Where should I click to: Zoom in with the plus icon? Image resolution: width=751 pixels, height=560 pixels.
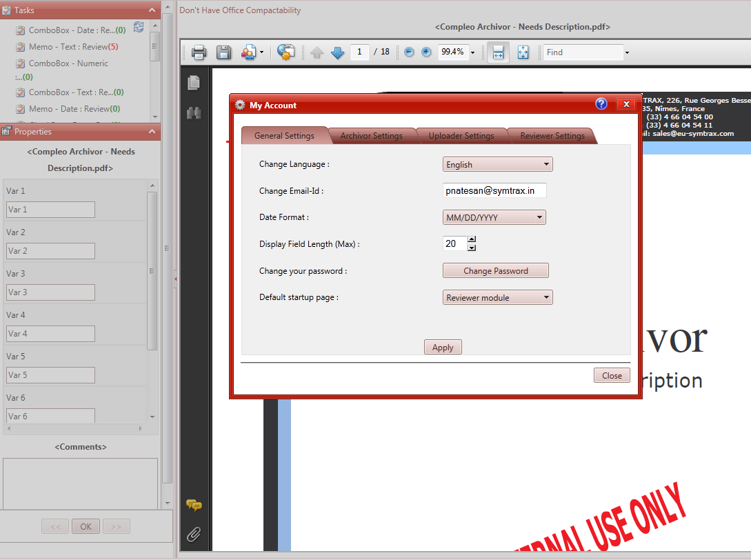(426, 52)
